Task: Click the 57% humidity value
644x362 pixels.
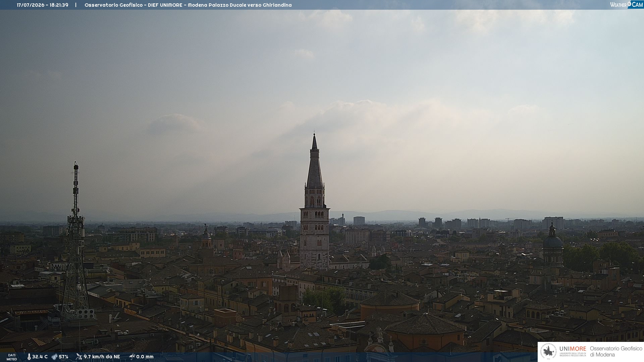Action: click(64, 357)
